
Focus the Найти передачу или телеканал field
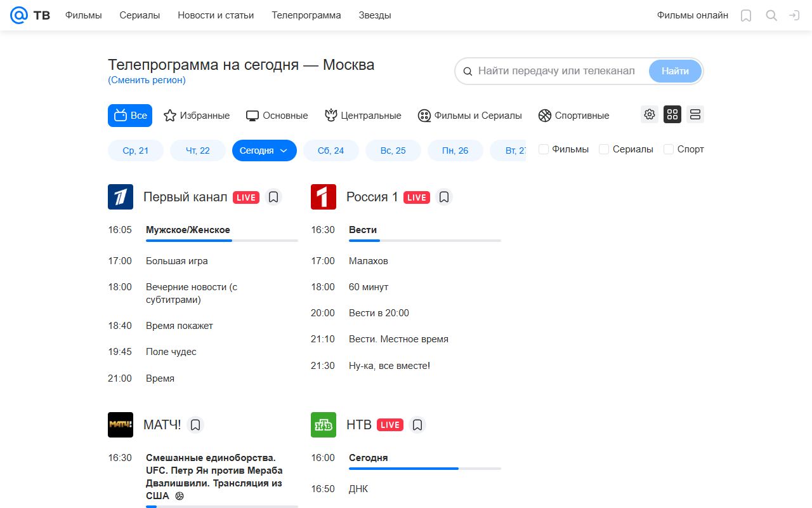coord(556,71)
